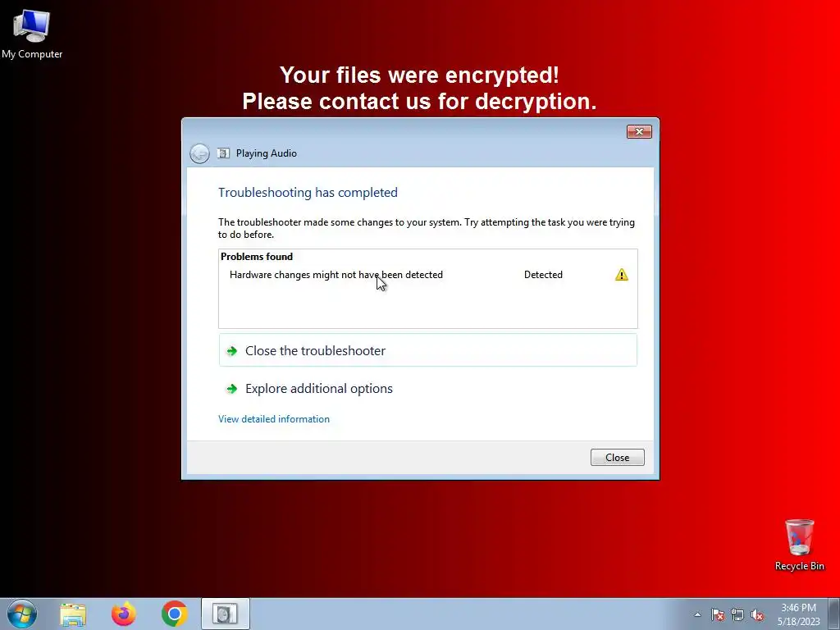Select the Playing Audio troubleshooter taskbar item

(x=225, y=614)
